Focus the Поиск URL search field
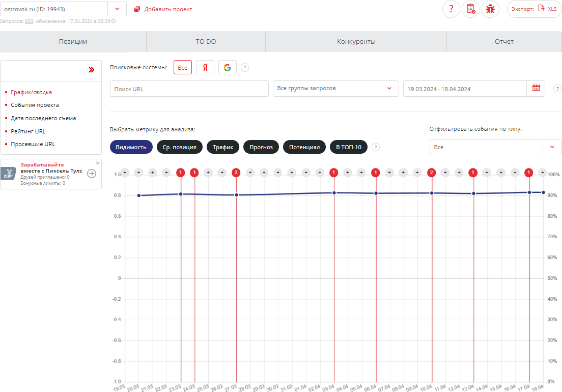This screenshot has height=392, width=562. point(189,89)
